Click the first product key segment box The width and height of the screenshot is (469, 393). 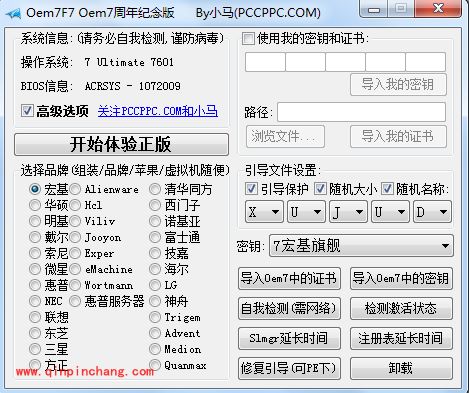(x=265, y=62)
